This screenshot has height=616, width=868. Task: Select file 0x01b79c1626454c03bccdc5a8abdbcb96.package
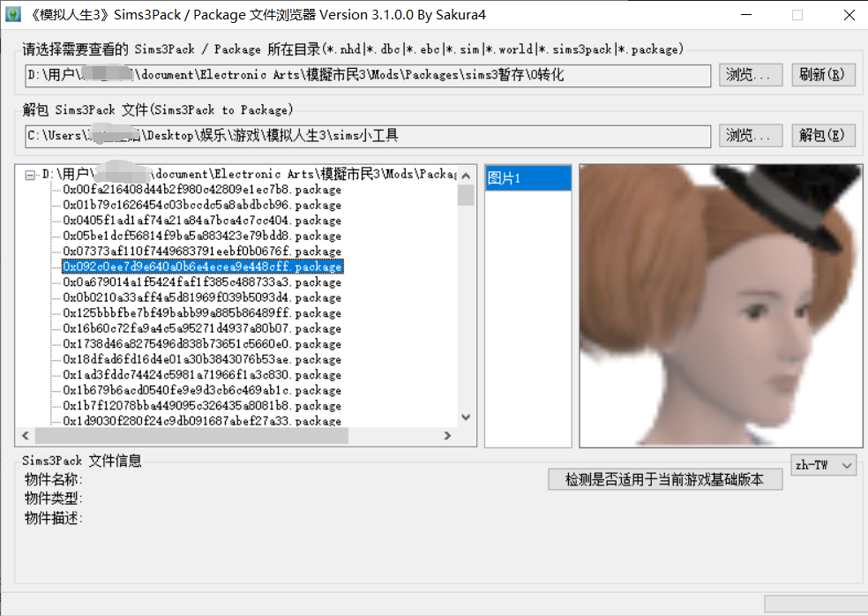pos(202,205)
